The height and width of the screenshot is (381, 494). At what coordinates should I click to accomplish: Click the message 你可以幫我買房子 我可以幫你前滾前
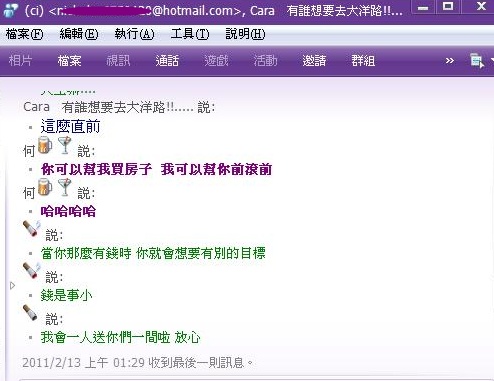156,169
